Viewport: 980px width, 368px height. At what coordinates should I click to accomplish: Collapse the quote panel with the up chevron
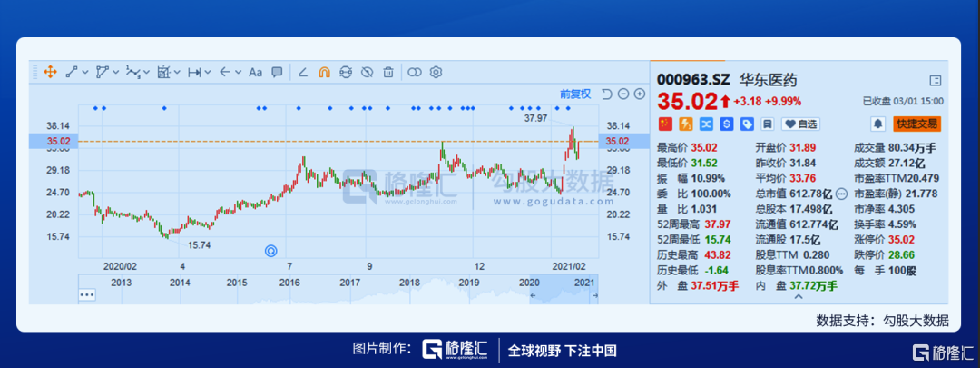point(799,297)
